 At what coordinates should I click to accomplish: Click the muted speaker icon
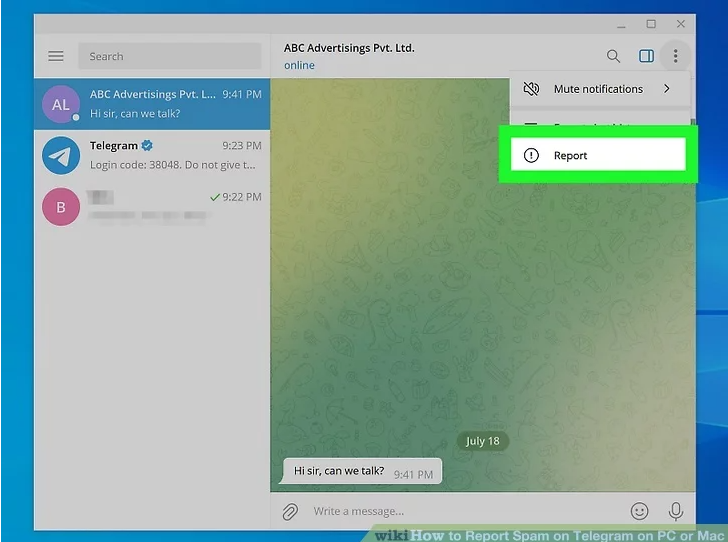point(531,89)
